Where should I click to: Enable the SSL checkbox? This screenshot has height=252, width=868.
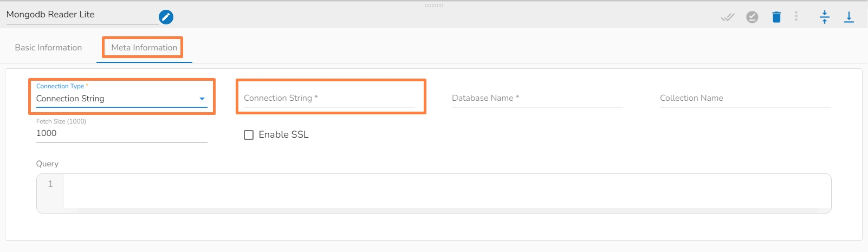coord(249,135)
